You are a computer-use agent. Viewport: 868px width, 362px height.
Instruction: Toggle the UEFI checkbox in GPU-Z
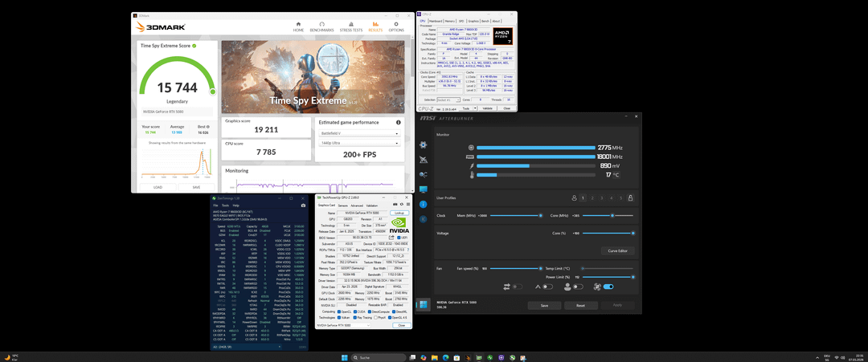tap(397, 237)
